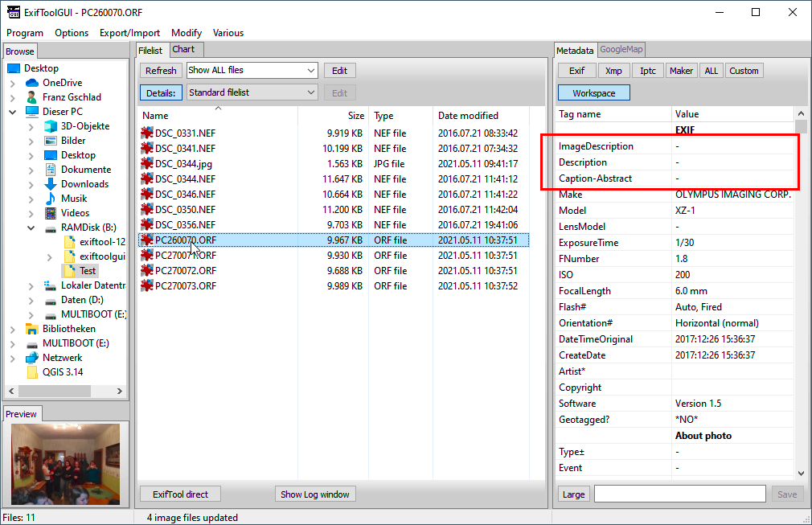812x525 pixels.
Task: Click the ExifTool direct button
Action: 180,494
